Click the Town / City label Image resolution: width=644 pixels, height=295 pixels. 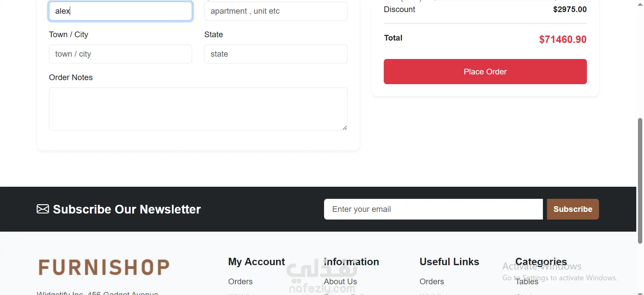(68, 35)
